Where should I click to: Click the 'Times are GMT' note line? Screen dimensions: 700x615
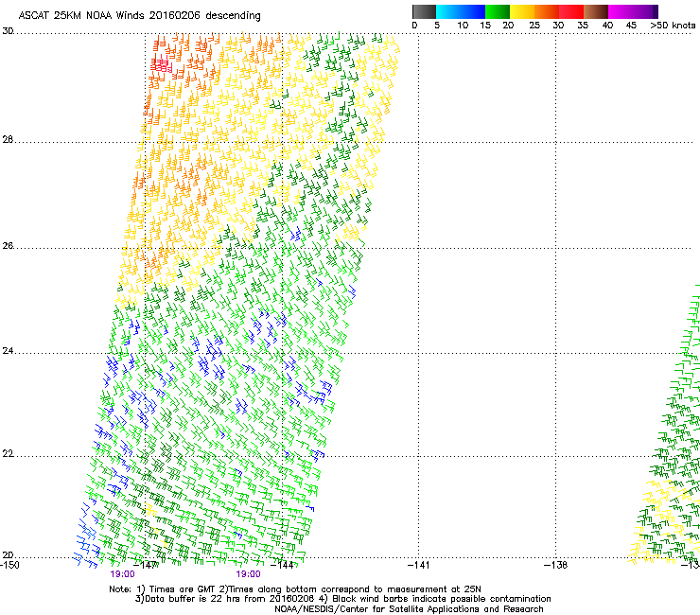click(x=295, y=589)
